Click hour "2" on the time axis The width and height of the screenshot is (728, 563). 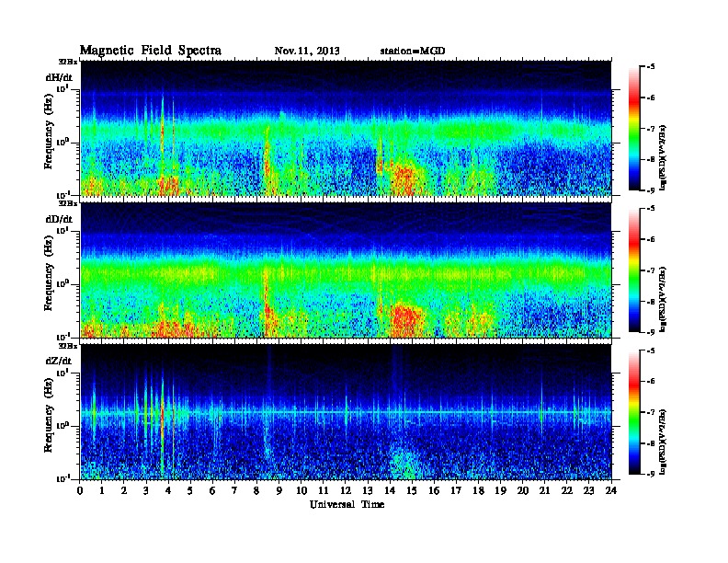[x=124, y=490]
